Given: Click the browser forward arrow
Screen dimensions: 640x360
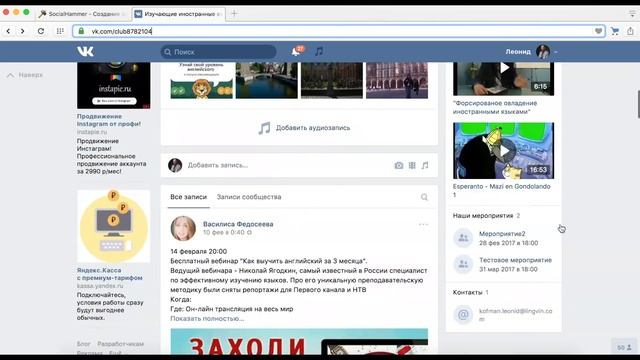Looking at the screenshot, I should coord(22,31).
